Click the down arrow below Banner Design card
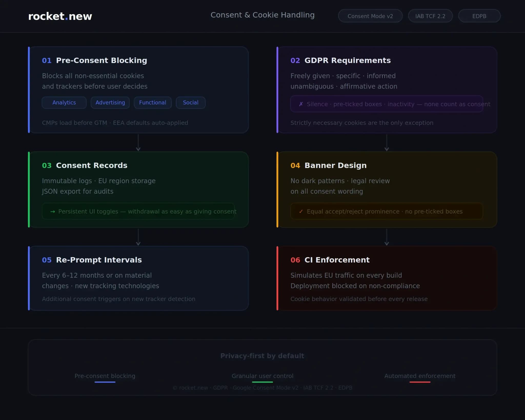This screenshot has height=420, width=525. point(387,237)
